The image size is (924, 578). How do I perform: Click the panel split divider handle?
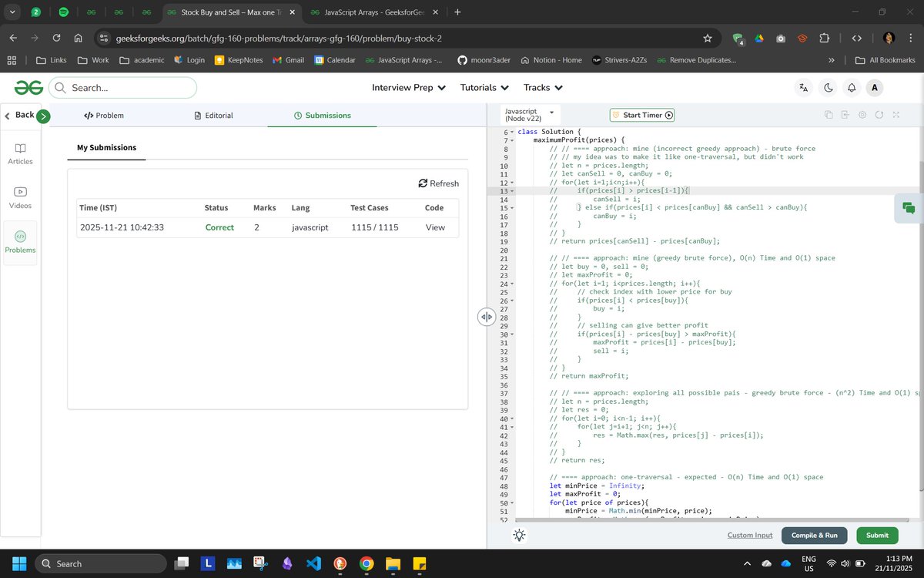[486, 317]
